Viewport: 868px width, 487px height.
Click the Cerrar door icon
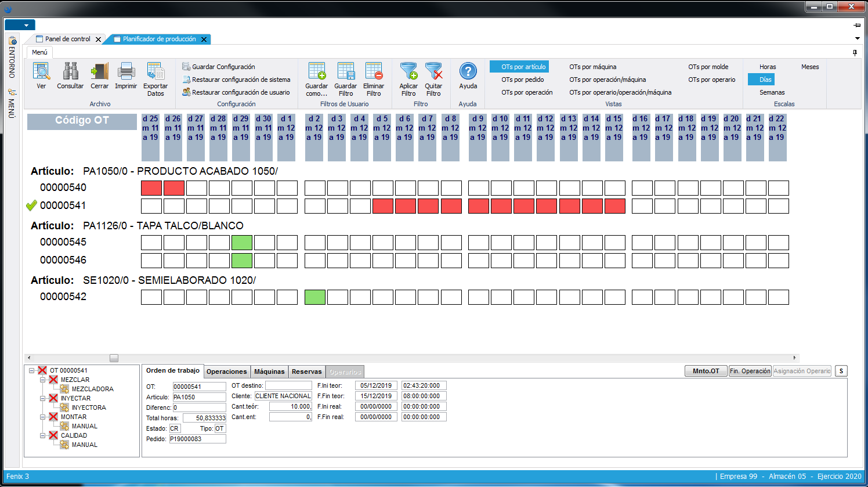pos(99,71)
